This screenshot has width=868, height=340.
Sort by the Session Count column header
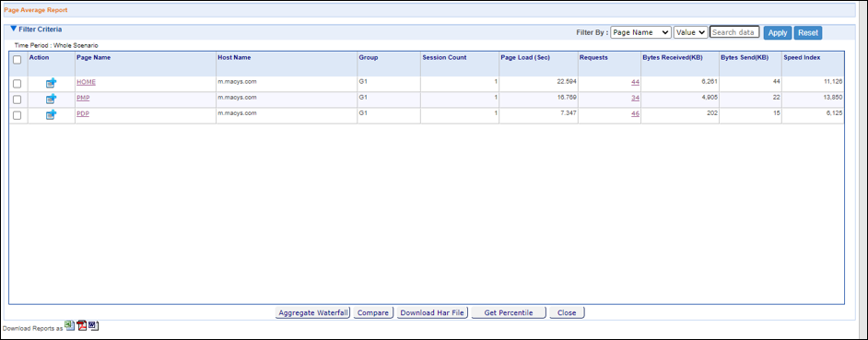(x=444, y=57)
